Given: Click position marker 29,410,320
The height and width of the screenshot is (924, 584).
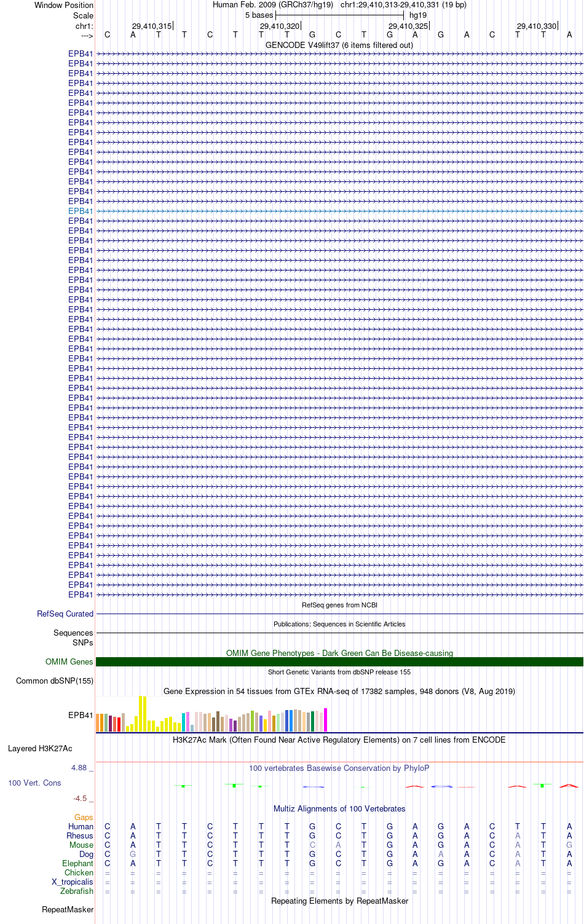Looking at the screenshot, I should click(280, 26).
